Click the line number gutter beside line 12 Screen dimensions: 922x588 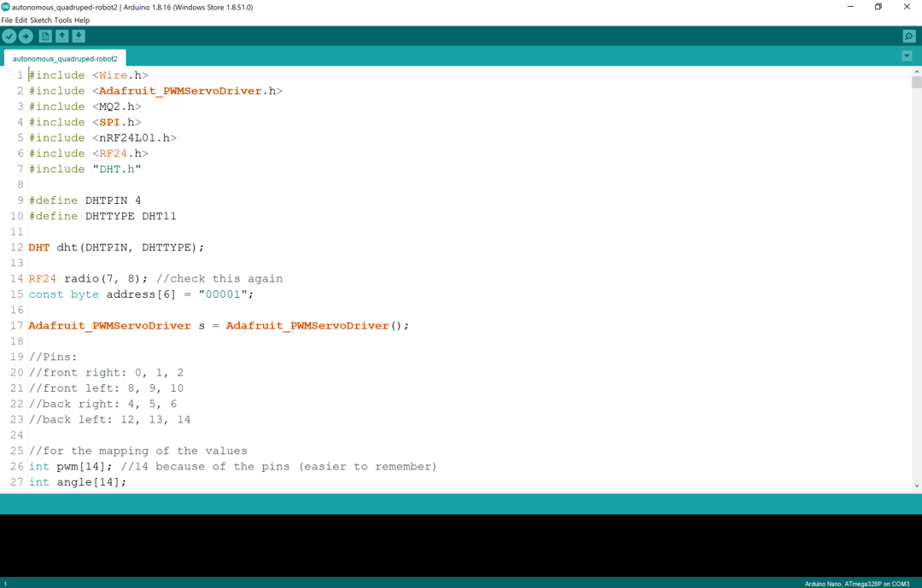point(16,247)
